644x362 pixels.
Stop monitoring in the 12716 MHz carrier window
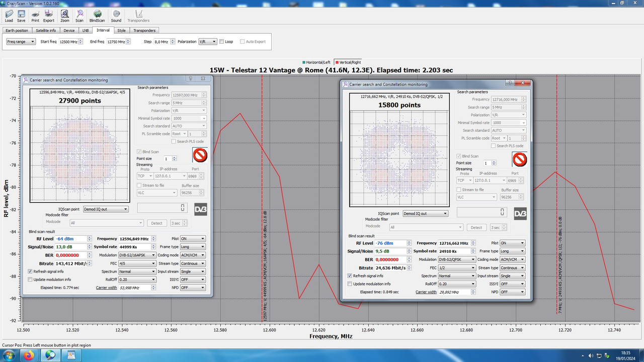[x=520, y=160]
